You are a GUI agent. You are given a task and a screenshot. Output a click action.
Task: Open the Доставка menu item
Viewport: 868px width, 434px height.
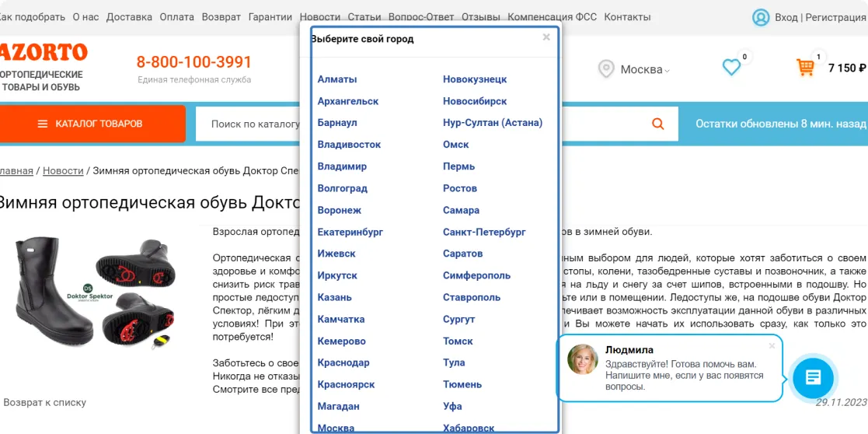point(129,17)
